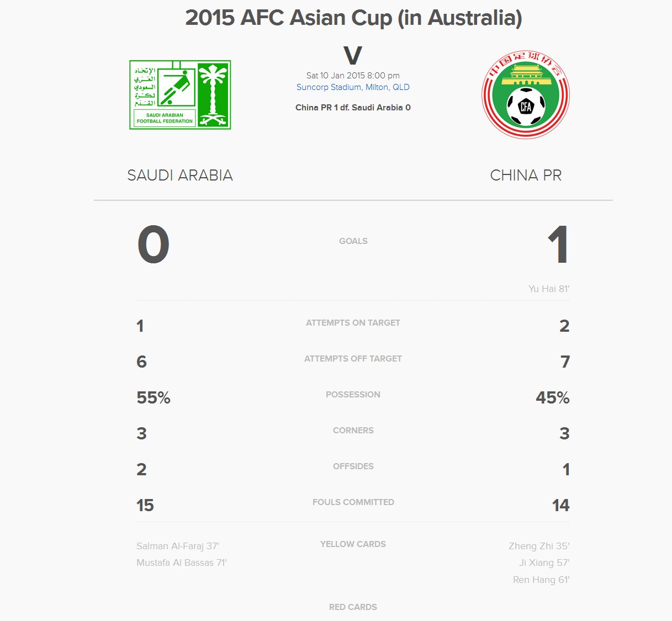Click the YELLOW CARDS label
672x621 pixels.
tap(353, 544)
